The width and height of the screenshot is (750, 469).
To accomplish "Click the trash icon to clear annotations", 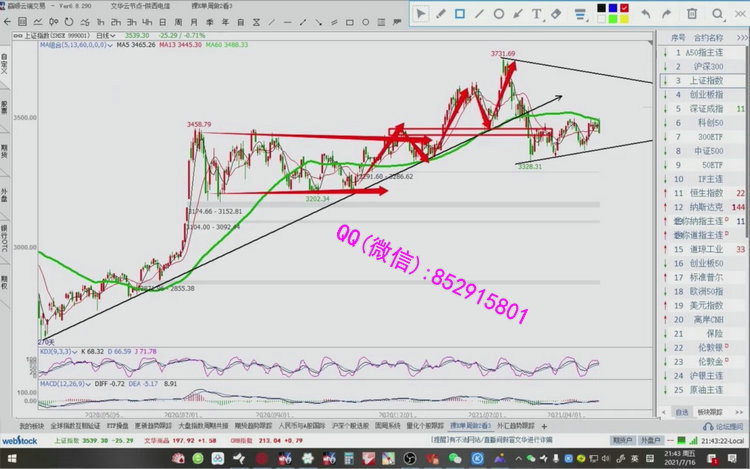I will 691,13.
